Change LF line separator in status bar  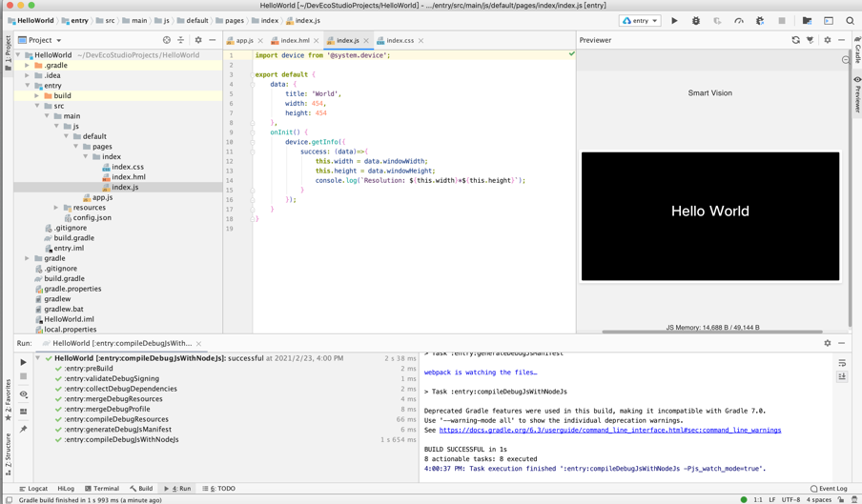[771, 499]
